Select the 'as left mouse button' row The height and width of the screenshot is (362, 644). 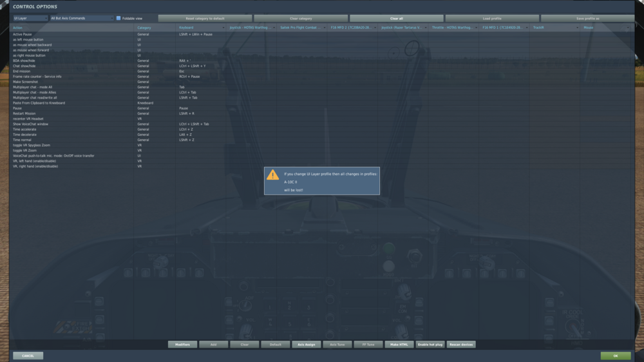click(x=321, y=39)
